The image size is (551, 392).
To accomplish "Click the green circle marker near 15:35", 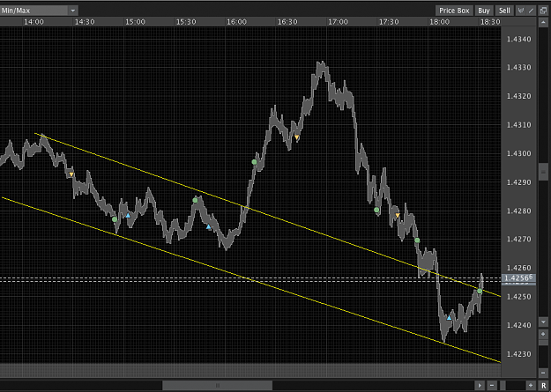I will pos(196,200).
